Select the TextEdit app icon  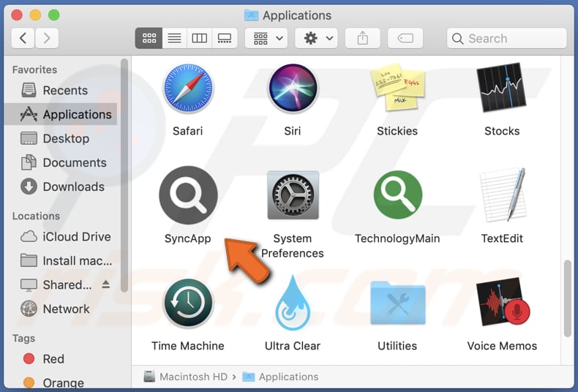point(503,195)
